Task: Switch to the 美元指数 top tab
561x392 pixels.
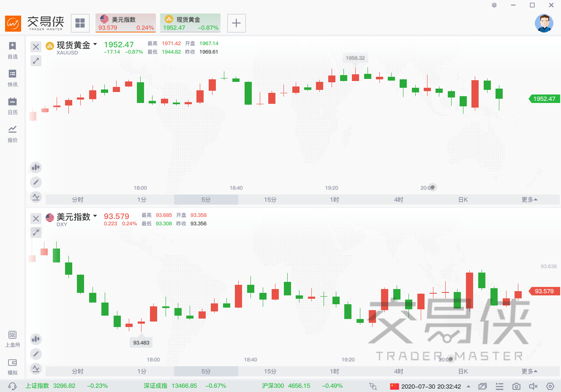Action: (x=126, y=23)
